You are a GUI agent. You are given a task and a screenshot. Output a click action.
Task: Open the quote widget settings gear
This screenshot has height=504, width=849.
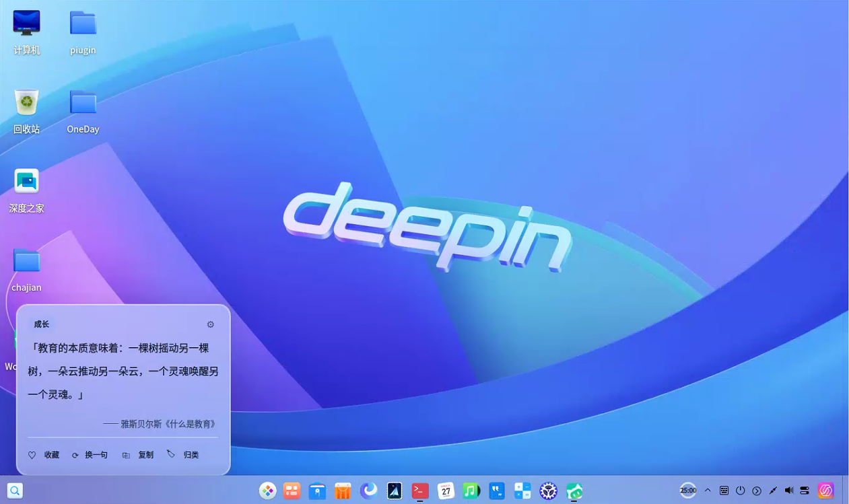coord(211,324)
